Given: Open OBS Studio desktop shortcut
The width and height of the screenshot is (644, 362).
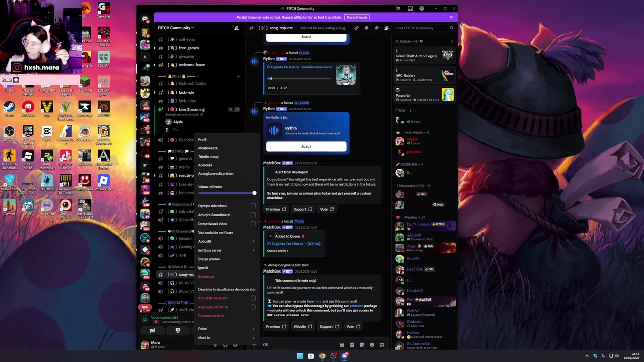Looking at the screenshot, I should 9,134.
